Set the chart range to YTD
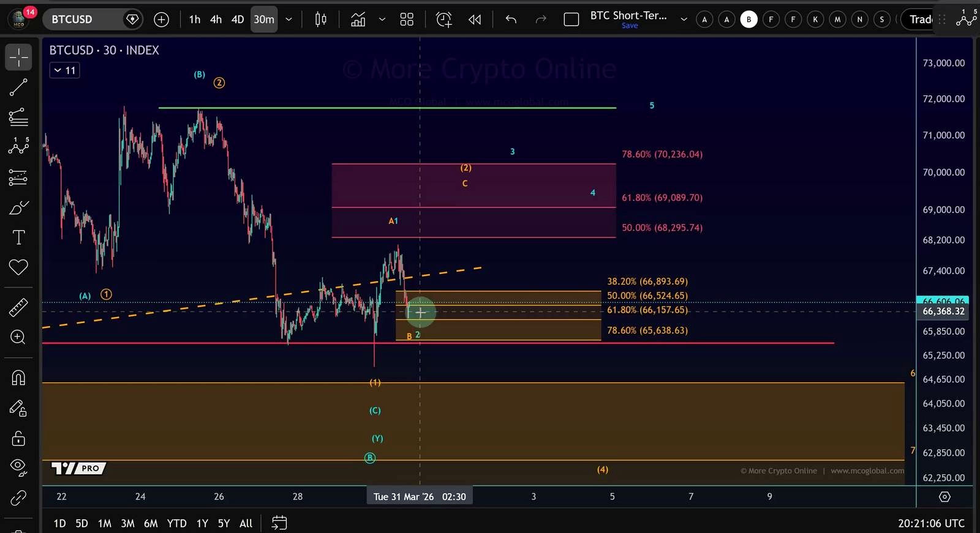 [176, 523]
